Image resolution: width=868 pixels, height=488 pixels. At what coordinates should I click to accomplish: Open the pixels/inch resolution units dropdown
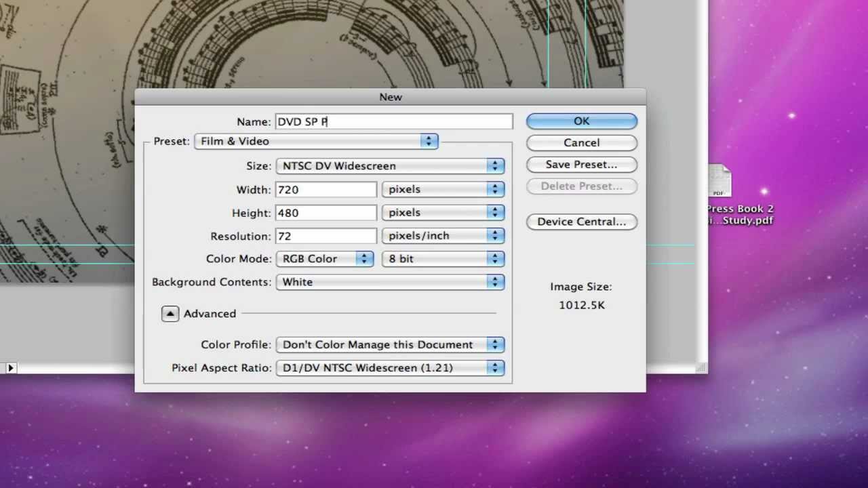tap(443, 236)
